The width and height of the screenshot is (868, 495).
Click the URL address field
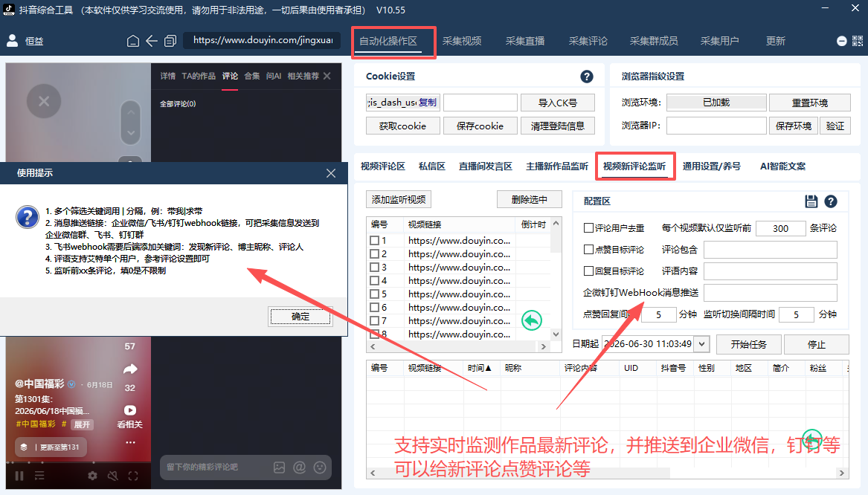(x=263, y=40)
